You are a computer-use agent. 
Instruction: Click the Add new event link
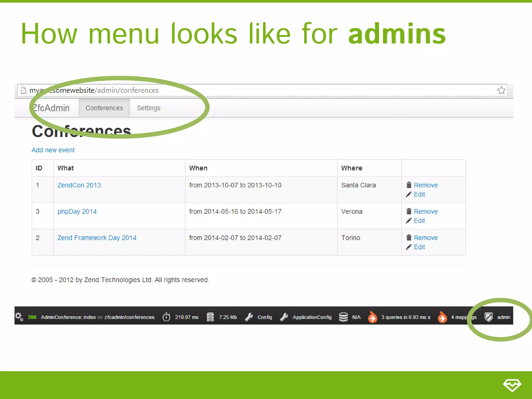point(53,150)
